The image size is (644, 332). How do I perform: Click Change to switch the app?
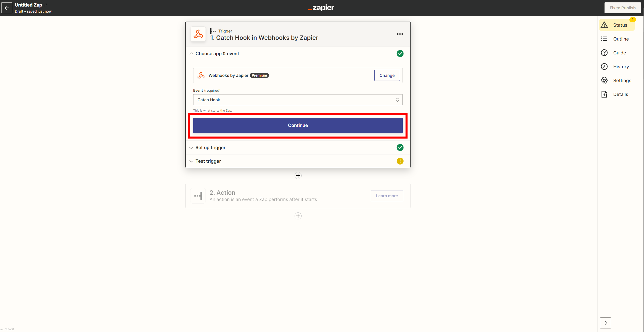[387, 75]
